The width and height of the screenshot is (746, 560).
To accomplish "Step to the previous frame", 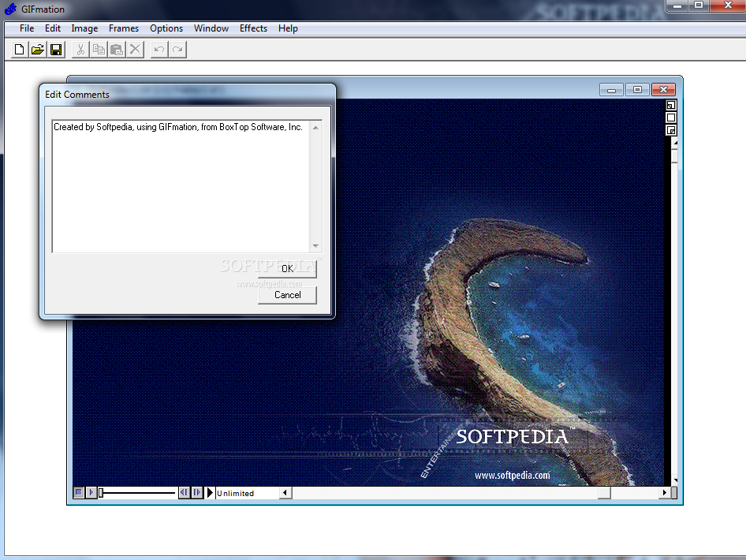I will pyautogui.click(x=184, y=492).
